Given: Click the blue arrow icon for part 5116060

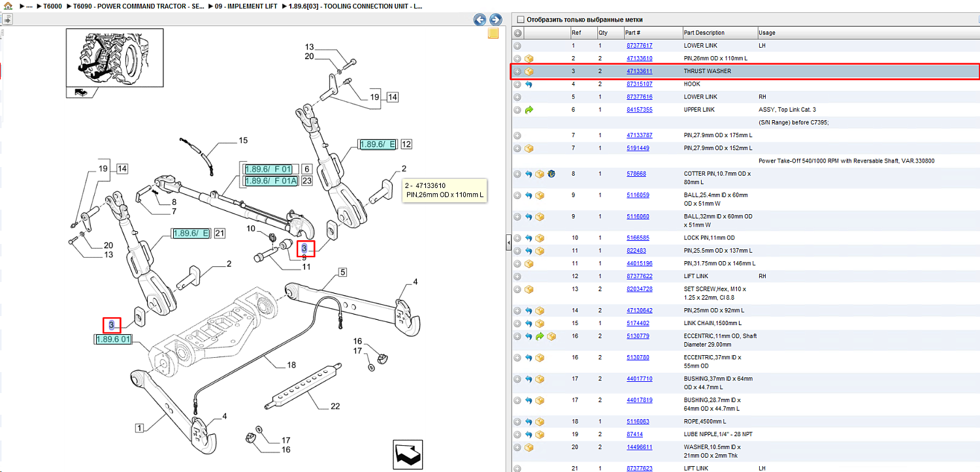Looking at the screenshot, I should (529, 217).
